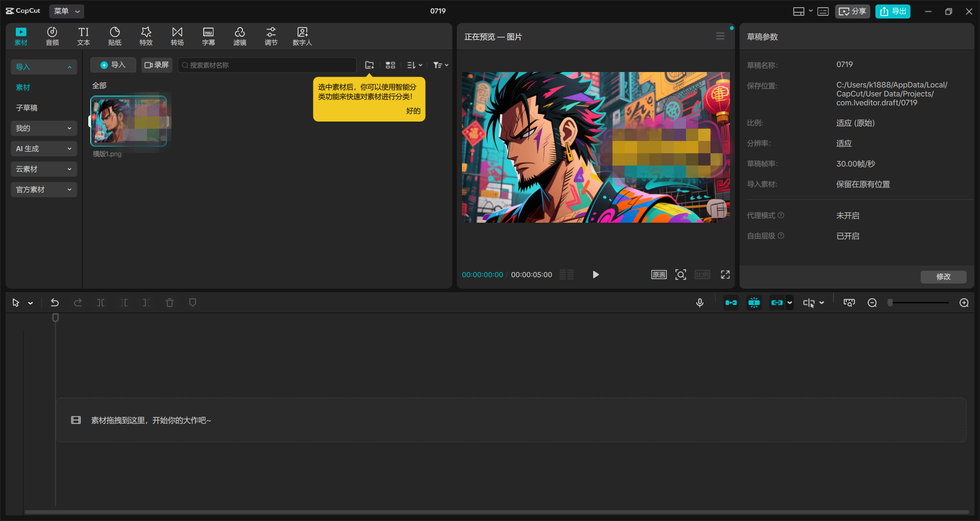Image resolution: width=980 pixels, height=521 pixels.
Task: Choose the selection pointer tool
Action: pyautogui.click(x=16, y=303)
